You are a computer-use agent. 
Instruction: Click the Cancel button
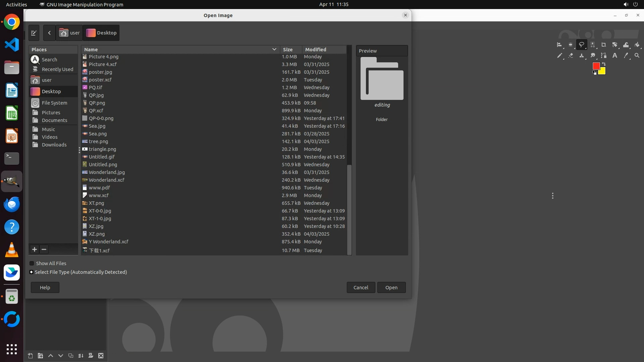361,288
